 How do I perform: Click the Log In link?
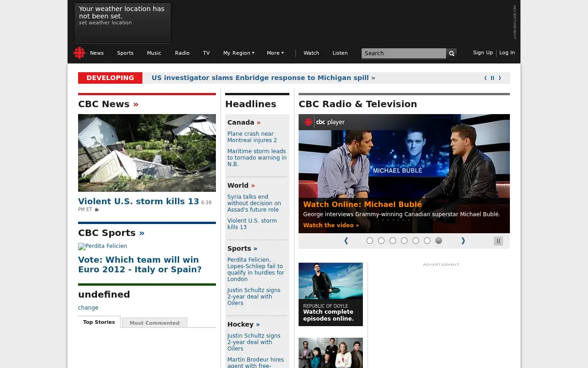coord(507,53)
